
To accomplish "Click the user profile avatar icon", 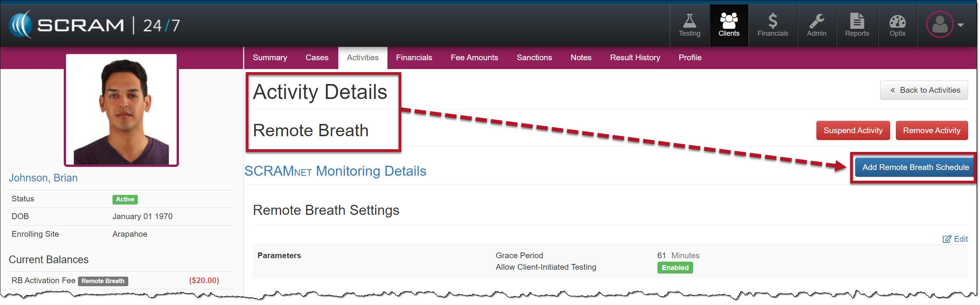I will pyautogui.click(x=940, y=25).
